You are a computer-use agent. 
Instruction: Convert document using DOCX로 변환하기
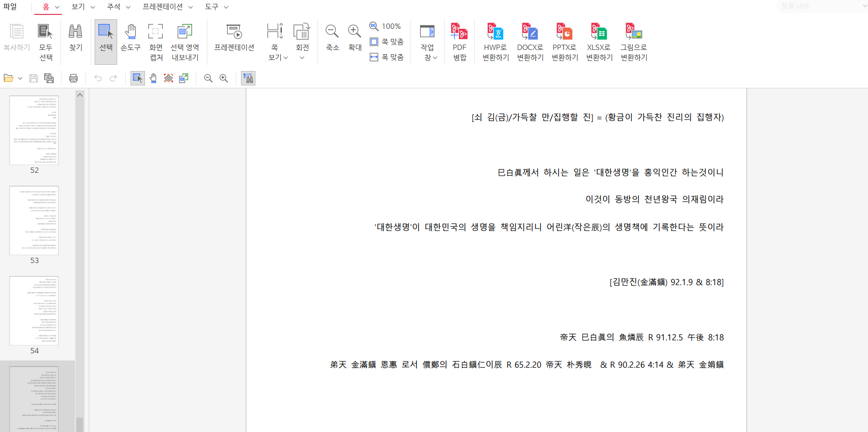(x=530, y=32)
